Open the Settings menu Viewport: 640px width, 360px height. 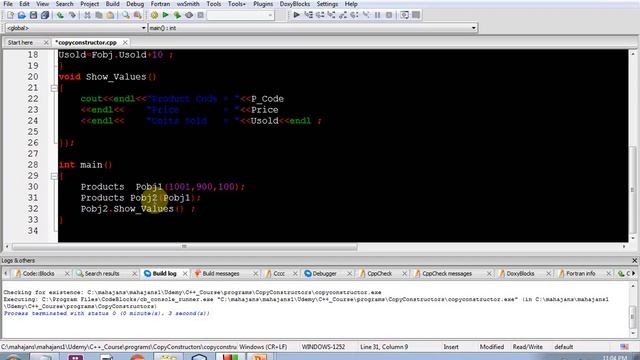pos(327,4)
